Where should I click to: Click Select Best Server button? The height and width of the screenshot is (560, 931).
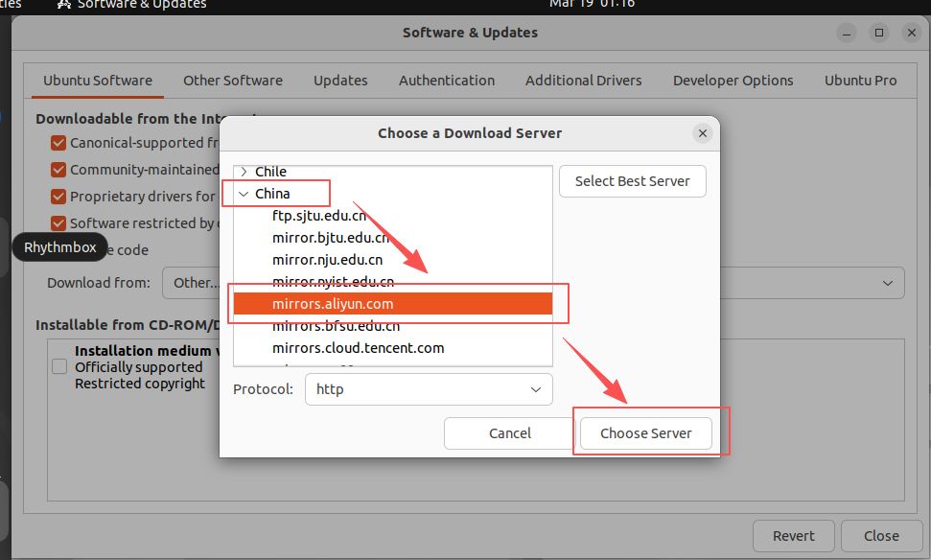[x=633, y=181]
